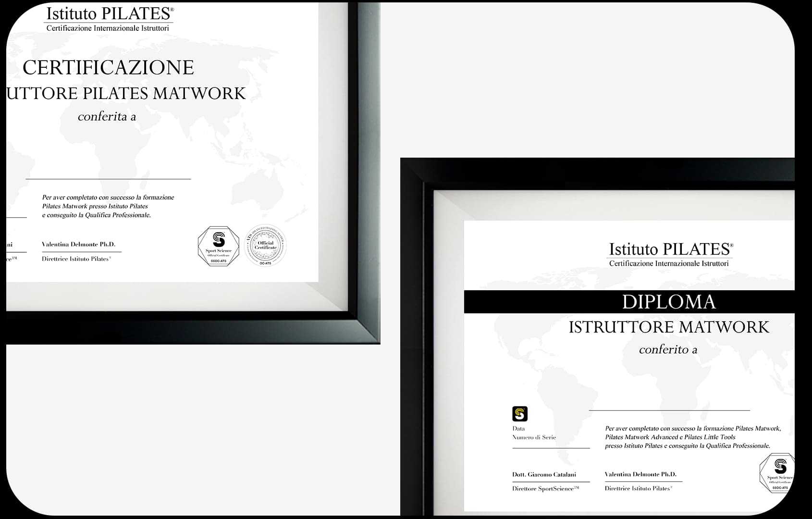Click the Istituto PILATES logo on the Diploma
Viewport: 812px width, 519px height.
[670, 254]
